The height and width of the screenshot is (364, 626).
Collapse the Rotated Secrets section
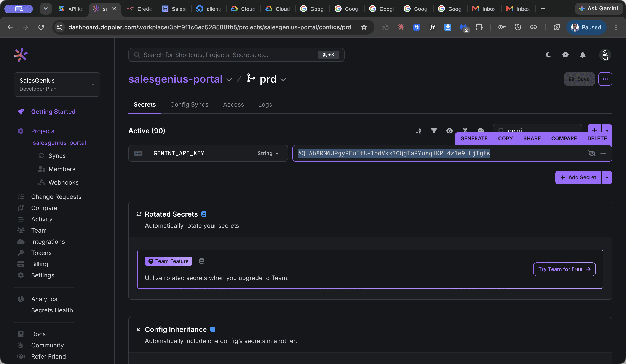click(x=139, y=214)
